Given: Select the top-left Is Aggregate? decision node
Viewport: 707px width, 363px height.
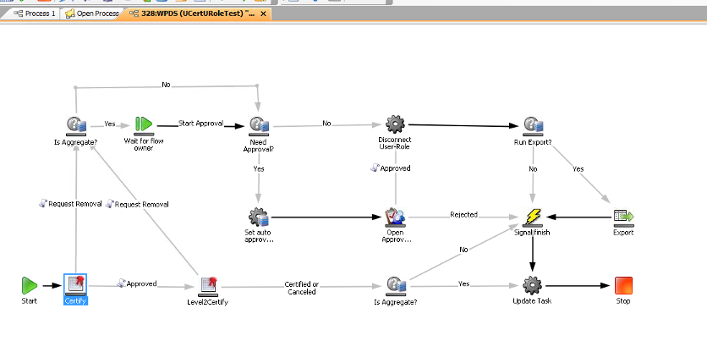Looking at the screenshot, I should tap(76, 126).
